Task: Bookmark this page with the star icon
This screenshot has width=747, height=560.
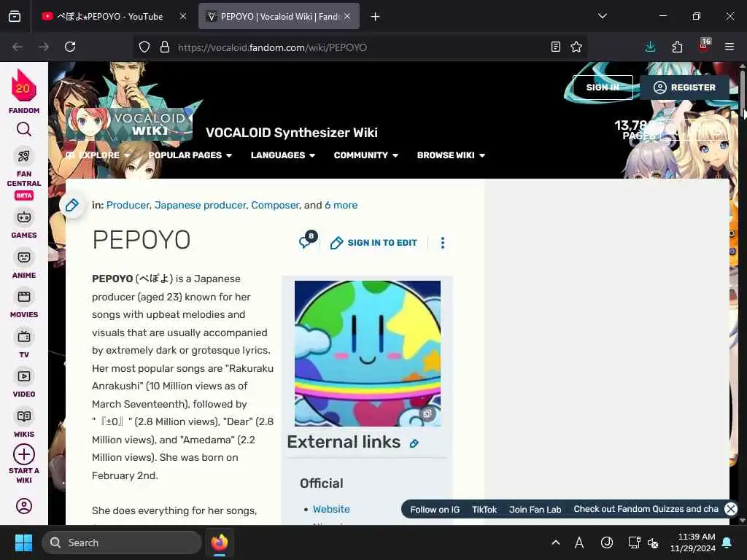Action: [x=576, y=47]
